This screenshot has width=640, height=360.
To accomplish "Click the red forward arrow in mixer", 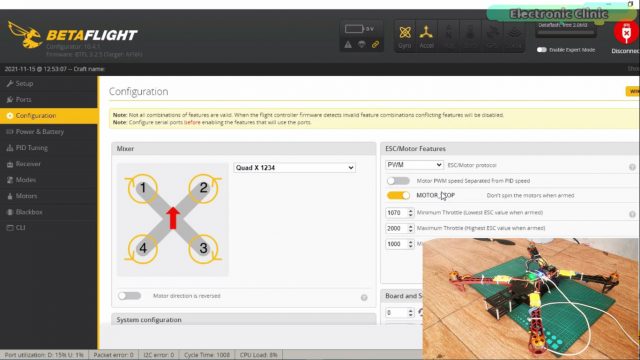I will [173, 218].
